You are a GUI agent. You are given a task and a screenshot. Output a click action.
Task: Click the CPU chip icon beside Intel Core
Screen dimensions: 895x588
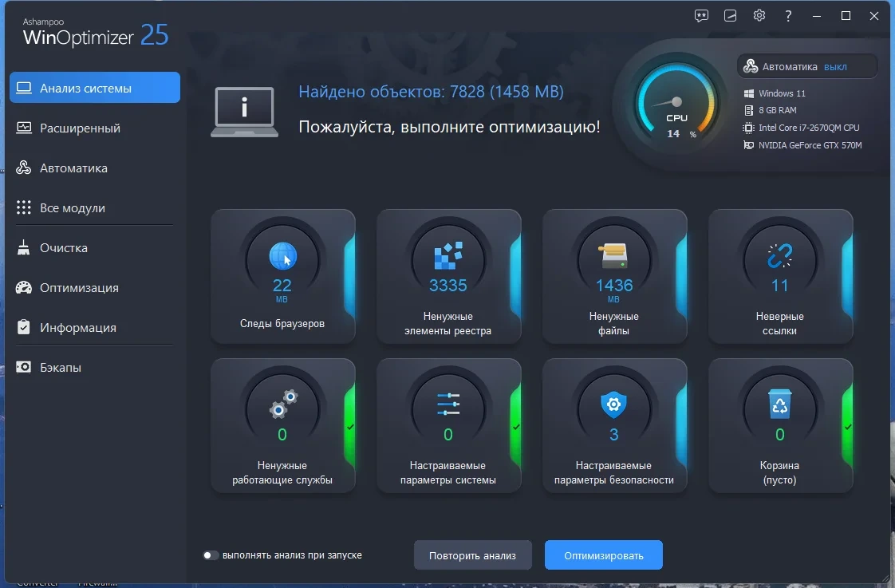tap(749, 128)
